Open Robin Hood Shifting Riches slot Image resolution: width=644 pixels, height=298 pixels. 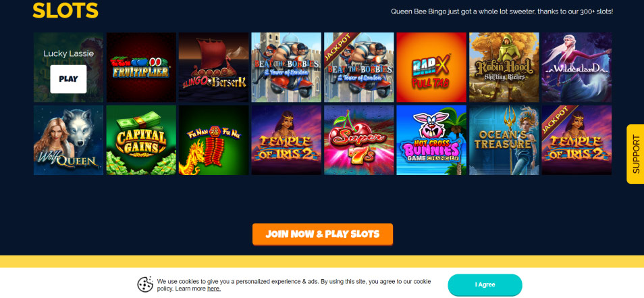click(x=504, y=68)
